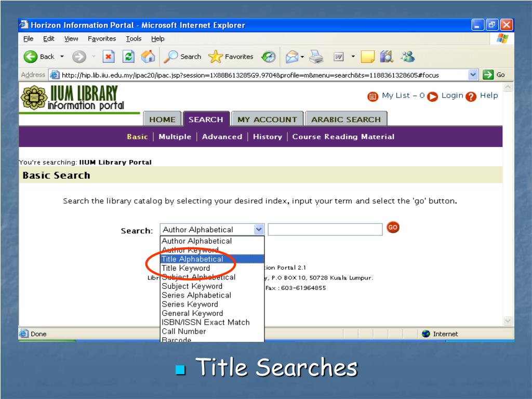Click the IE Back arrow icon
532x399 pixels.
pyautogui.click(x=30, y=57)
